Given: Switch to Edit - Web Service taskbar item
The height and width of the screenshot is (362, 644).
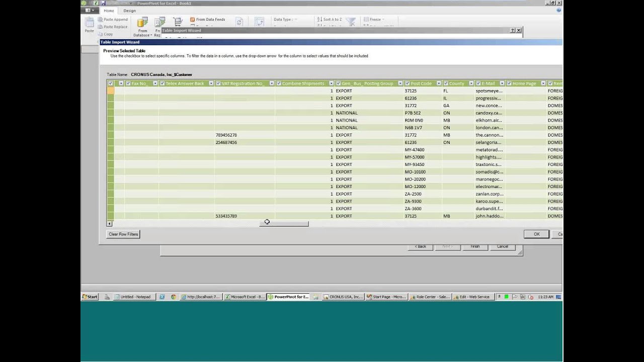Looking at the screenshot, I should pyautogui.click(x=473, y=297).
